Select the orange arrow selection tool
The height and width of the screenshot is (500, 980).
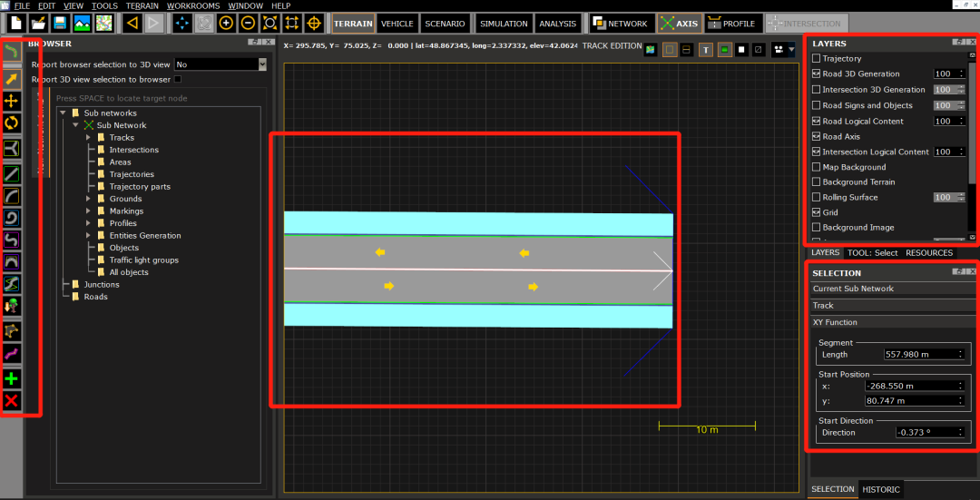tap(11, 79)
